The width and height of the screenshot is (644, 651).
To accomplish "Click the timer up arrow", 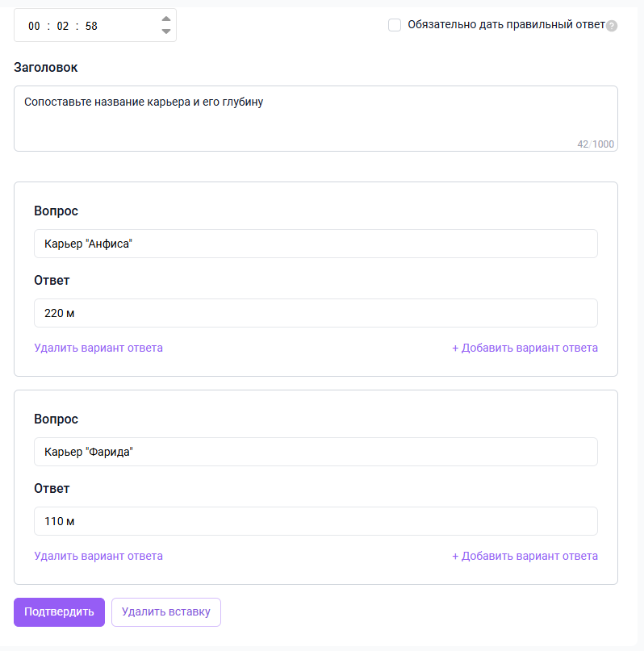I will [166, 19].
